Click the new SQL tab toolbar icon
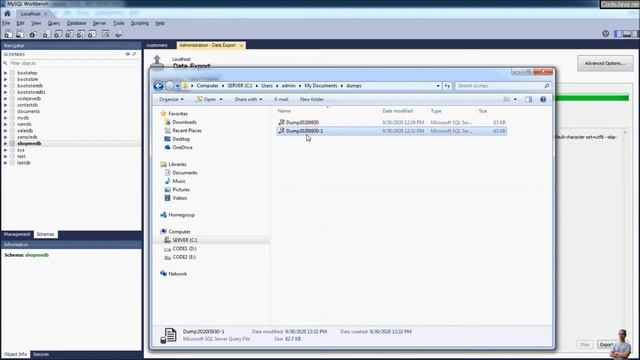 tap(8, 34)
